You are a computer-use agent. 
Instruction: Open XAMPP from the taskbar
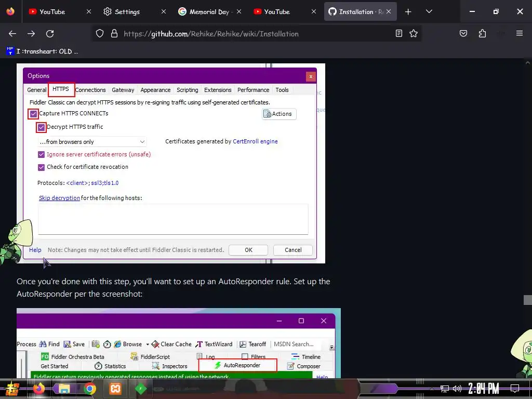115,389
